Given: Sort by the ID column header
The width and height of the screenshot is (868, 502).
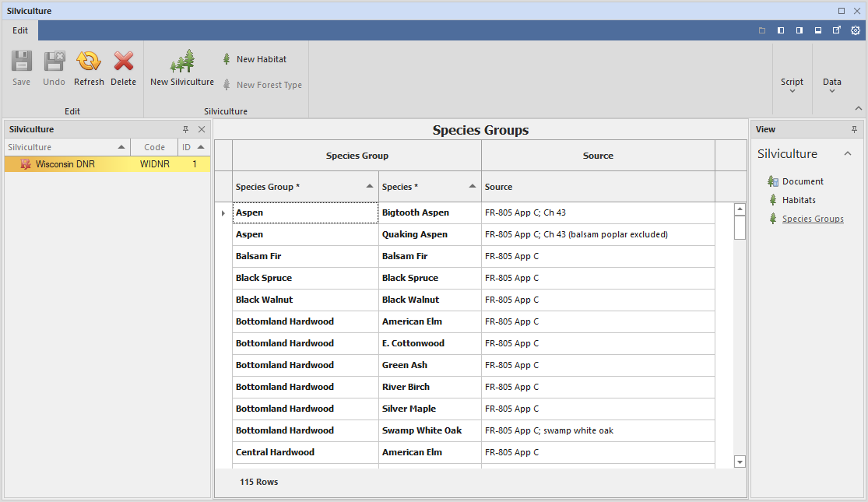Looking at the screenshot, I should tap(194, 147).
